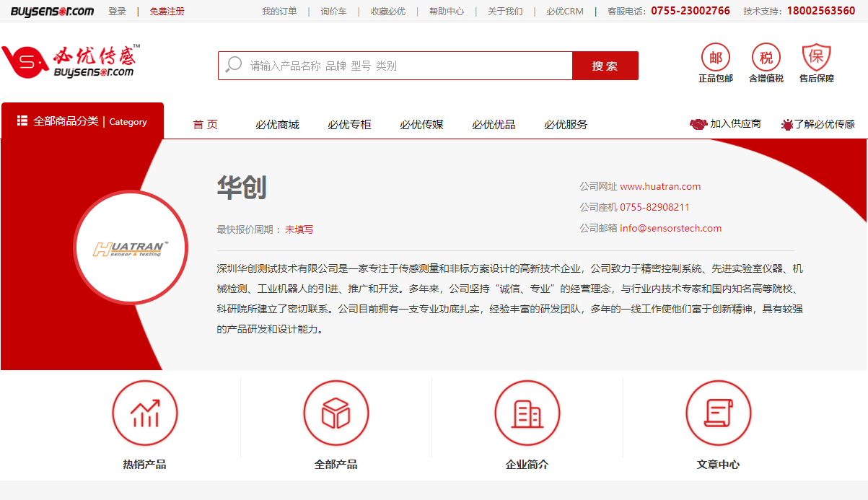The height and width of the screenshot is (500, 868).
Task: Click the grid icon beside 全部商品分类
Action: click(x=22, y=120)
